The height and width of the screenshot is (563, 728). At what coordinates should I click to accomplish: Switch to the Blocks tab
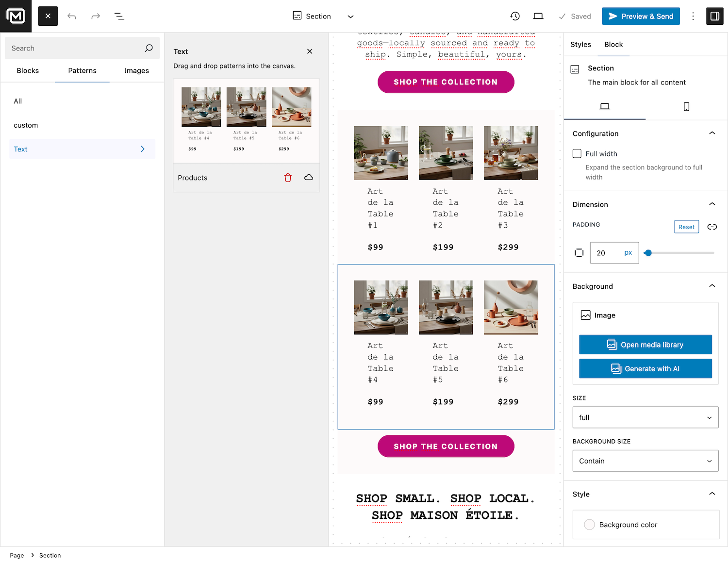pos(28,71)
